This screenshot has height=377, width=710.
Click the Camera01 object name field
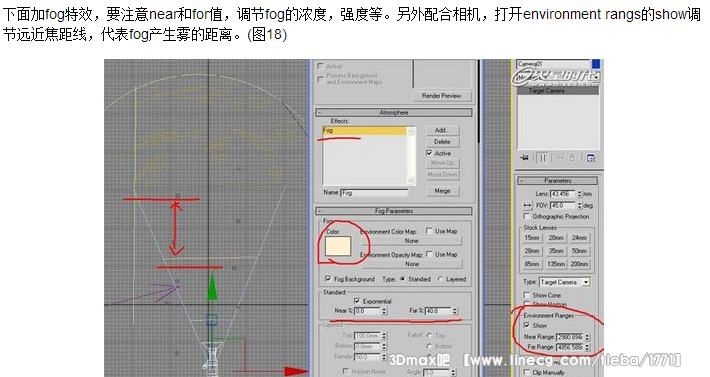[x=553, y=64]
